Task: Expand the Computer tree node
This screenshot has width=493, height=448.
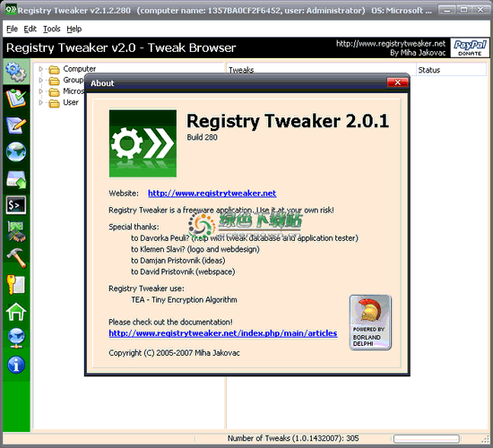Action: click(40, 69)
